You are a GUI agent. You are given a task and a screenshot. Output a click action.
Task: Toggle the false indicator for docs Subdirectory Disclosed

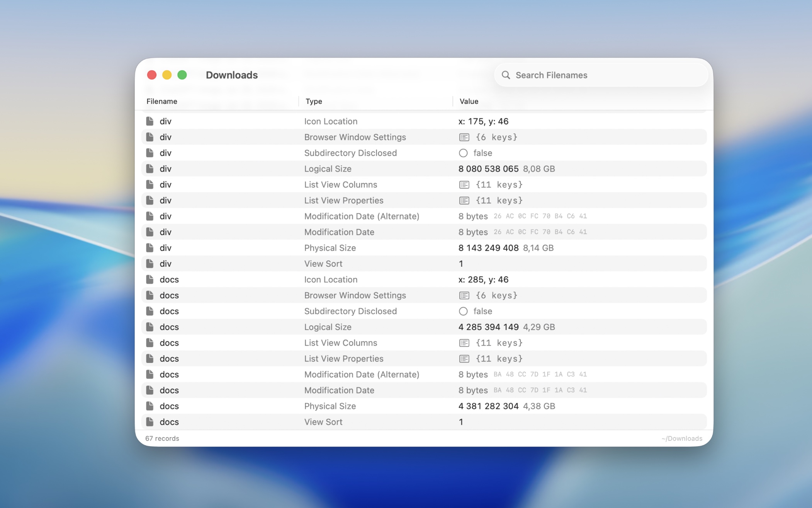(x=464, y=311)
